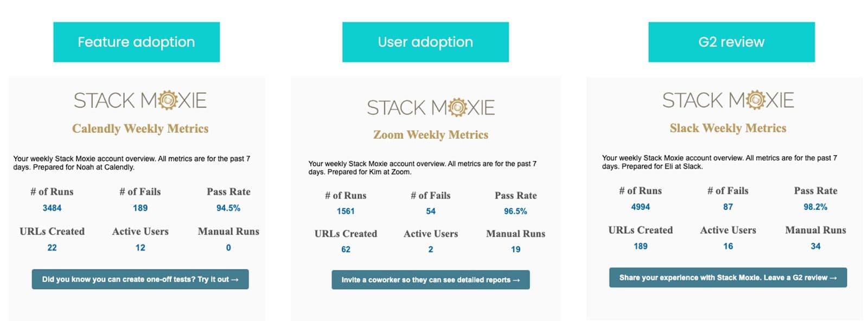
Task: Open the Slack Weekly Metrics heading
Action: (x=727, y=128)
